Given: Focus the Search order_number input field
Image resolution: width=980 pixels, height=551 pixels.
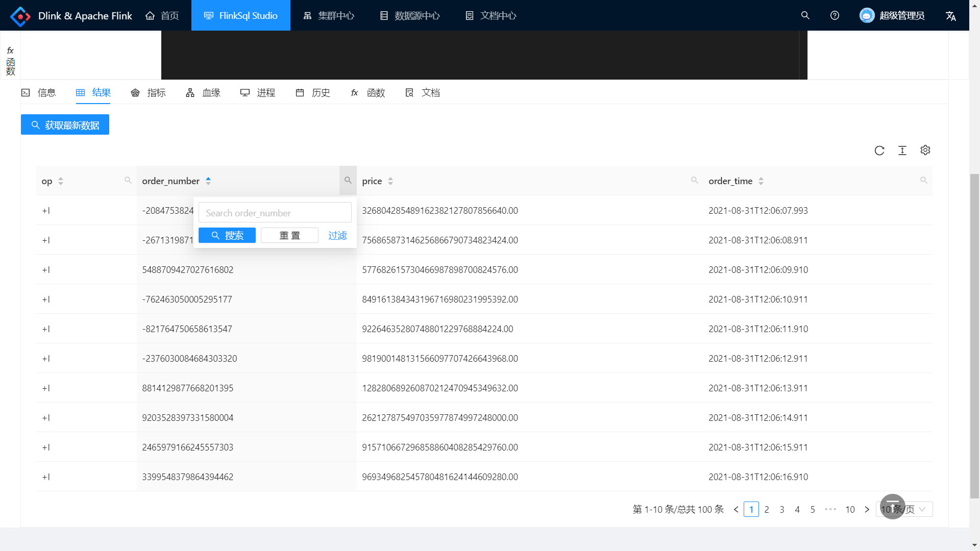Looking at the screenshot, I should click(x=275, y=213).
